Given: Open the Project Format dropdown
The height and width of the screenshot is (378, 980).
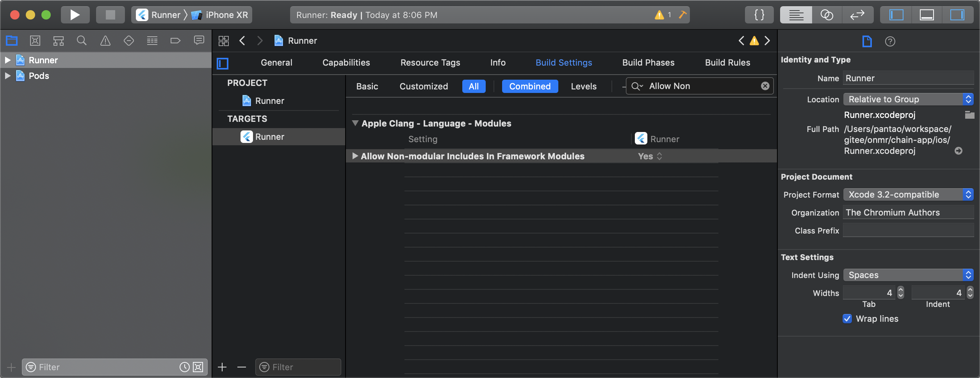Looking at the screenshot, I should (908, 194).
